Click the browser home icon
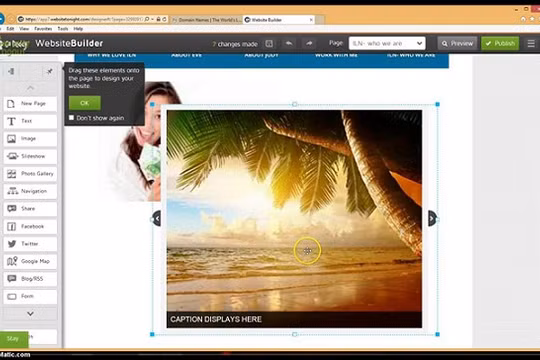 (x=523, y=19)
